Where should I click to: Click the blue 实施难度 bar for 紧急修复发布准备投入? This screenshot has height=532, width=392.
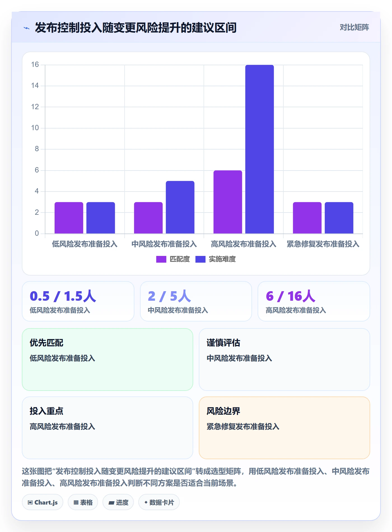pyautogui.click(x=339, y=218)
